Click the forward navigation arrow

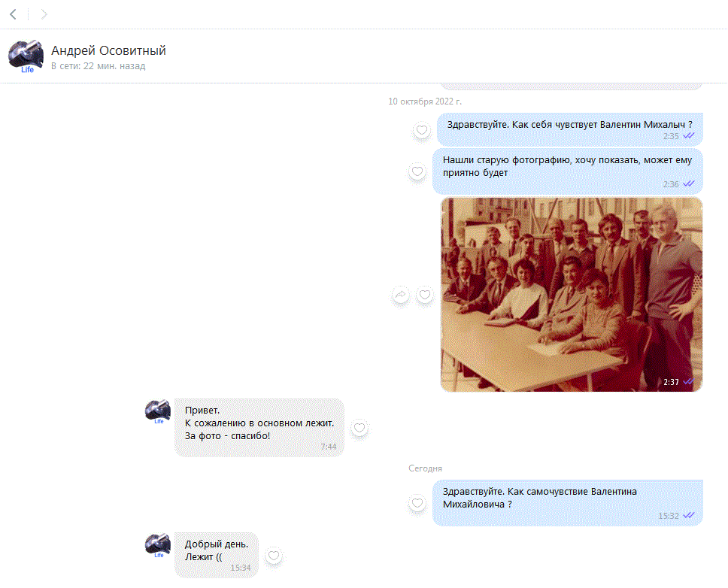[44, 14]
